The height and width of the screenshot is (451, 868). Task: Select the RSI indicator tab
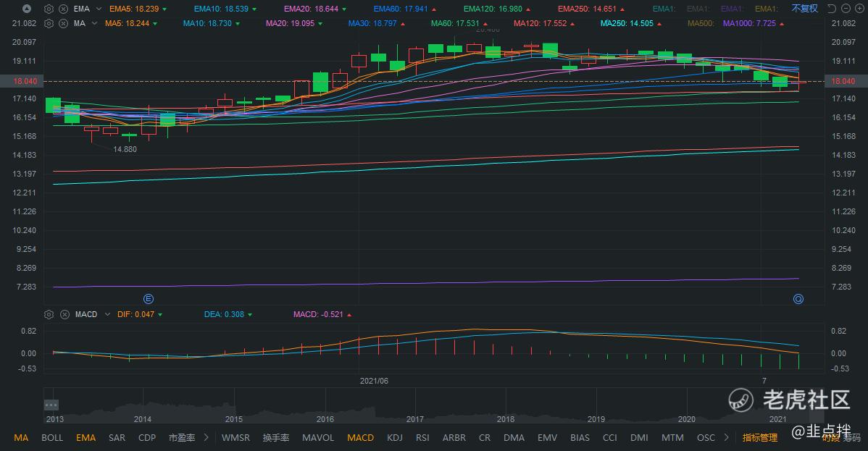click(422, 438)
